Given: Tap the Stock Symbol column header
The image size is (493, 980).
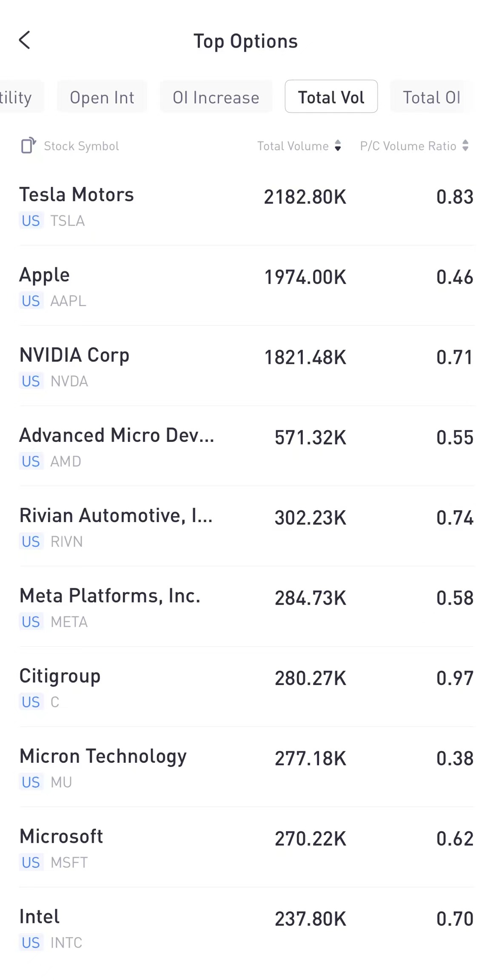Looking at the screenshot, I should (81, 146).
